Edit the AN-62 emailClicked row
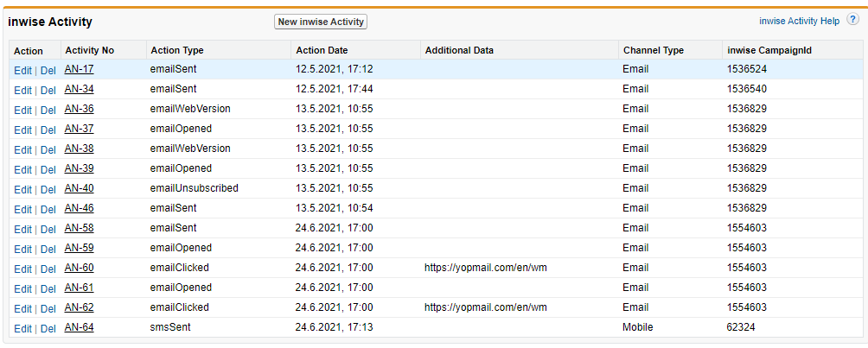 pyautogui.click(x=22, y=309)
